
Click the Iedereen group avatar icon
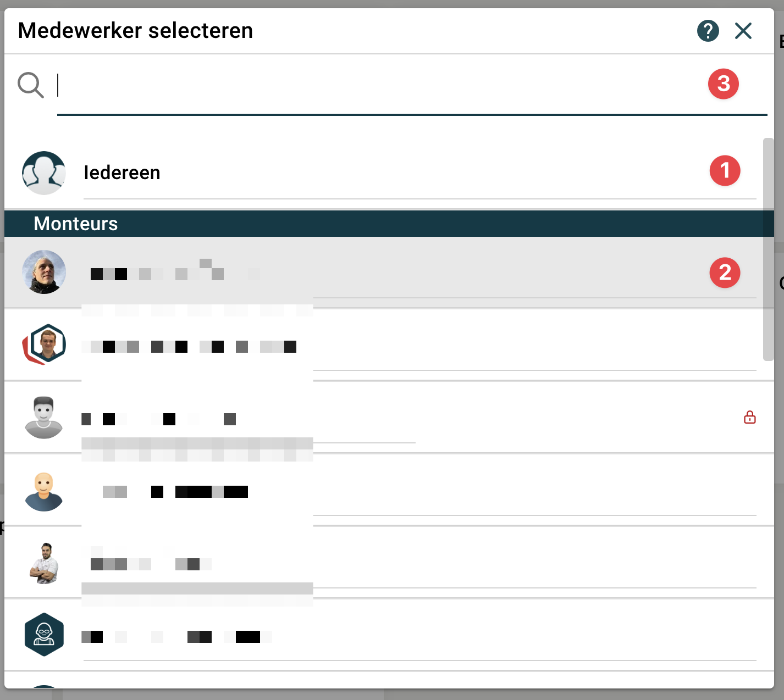coord(44,173)
